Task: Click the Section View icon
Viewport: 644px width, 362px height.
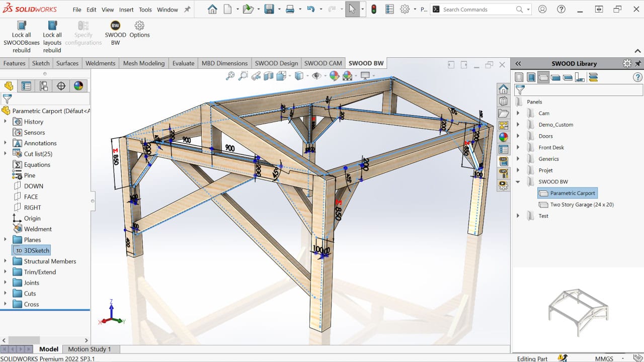Action: tap(269, 75)
